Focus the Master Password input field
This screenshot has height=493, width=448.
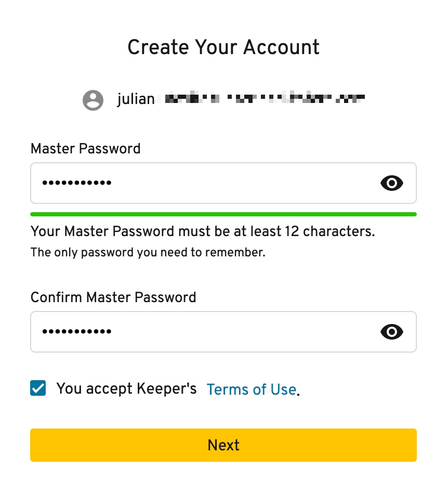point(223,183)
